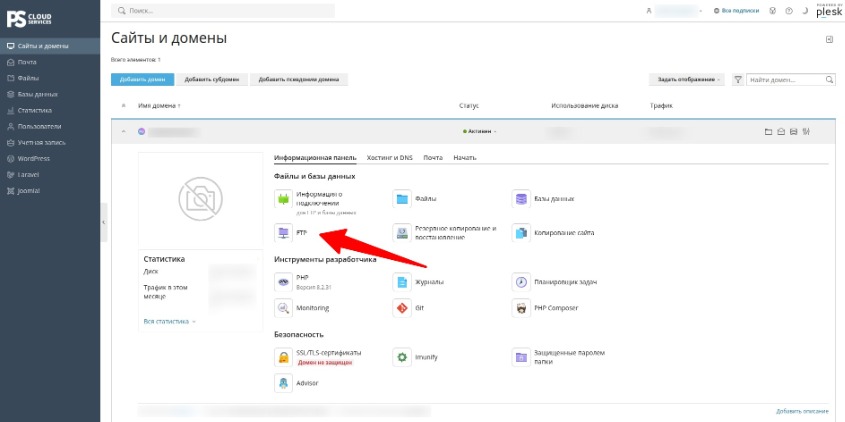The width and height of the screenshot is (845, 422).
Task: Click the Добавить субдомен button
Action: pyautogui.click(x=212, y=80)
